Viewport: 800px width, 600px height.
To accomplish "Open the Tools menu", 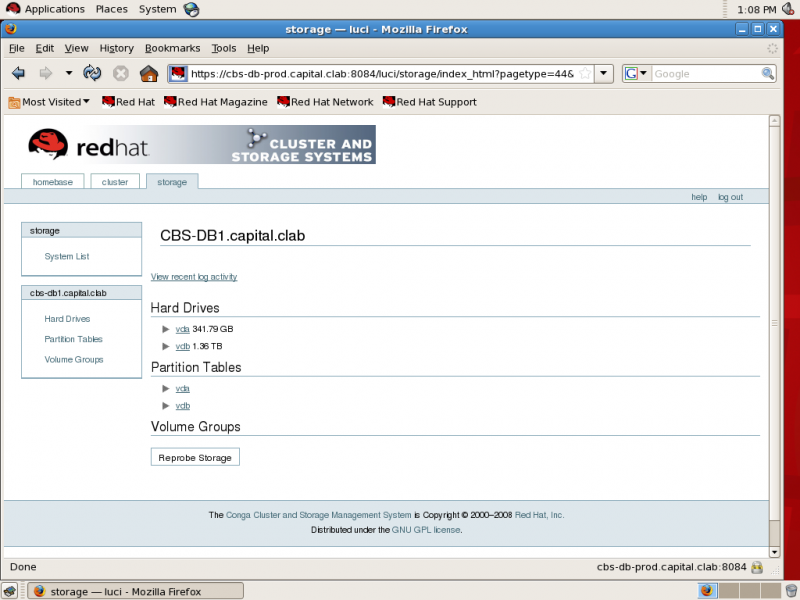I will (x=223, y=48).
